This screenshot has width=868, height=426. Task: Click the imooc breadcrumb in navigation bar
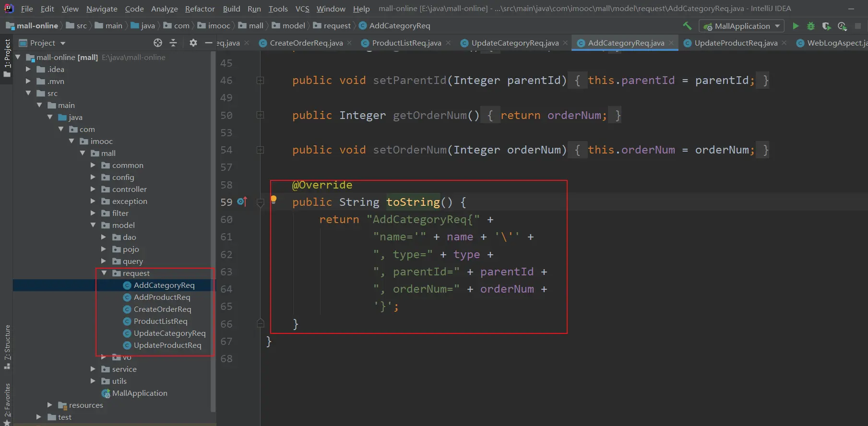coord(219,25)
